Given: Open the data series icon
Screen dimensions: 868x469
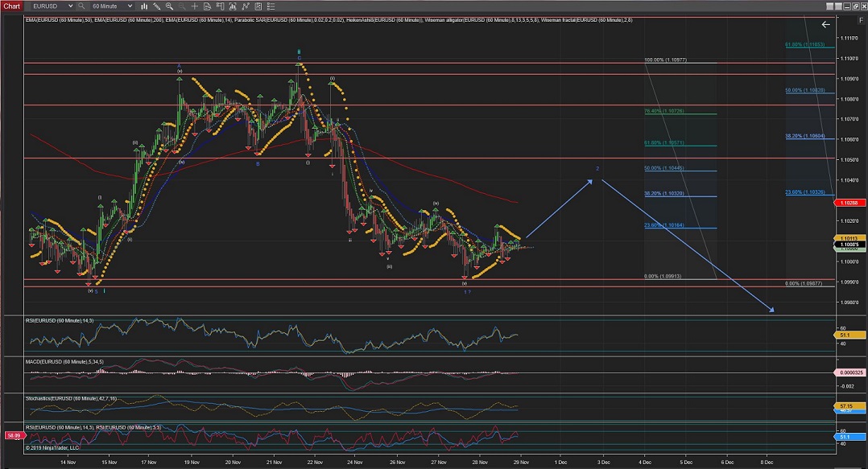Looking at the screenshot, I should click(258, 6).
